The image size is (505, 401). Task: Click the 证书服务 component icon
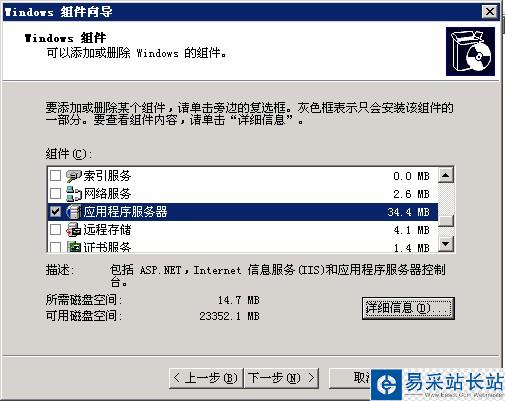[x=73, y=246]
